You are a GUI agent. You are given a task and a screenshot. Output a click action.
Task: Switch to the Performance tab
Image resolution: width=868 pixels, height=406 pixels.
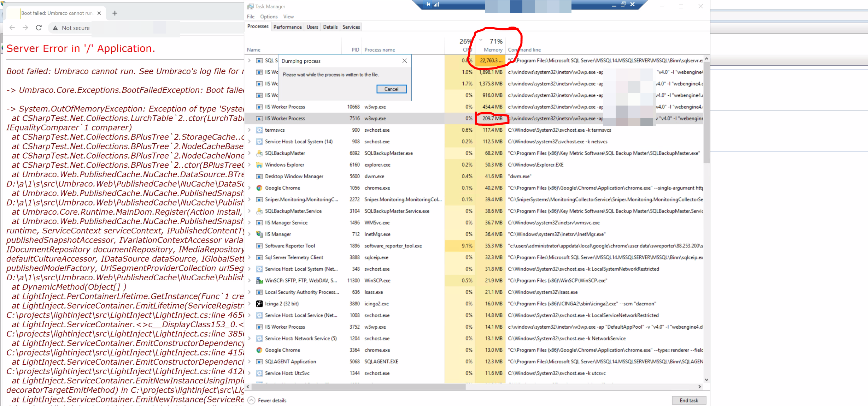(287, 27)
